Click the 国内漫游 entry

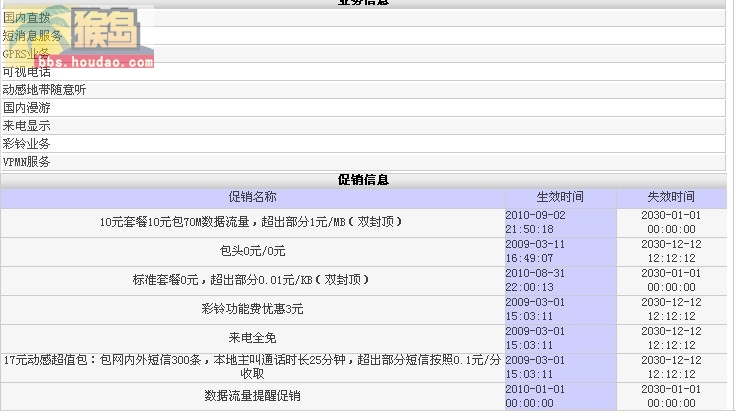(x=363, y=108)
